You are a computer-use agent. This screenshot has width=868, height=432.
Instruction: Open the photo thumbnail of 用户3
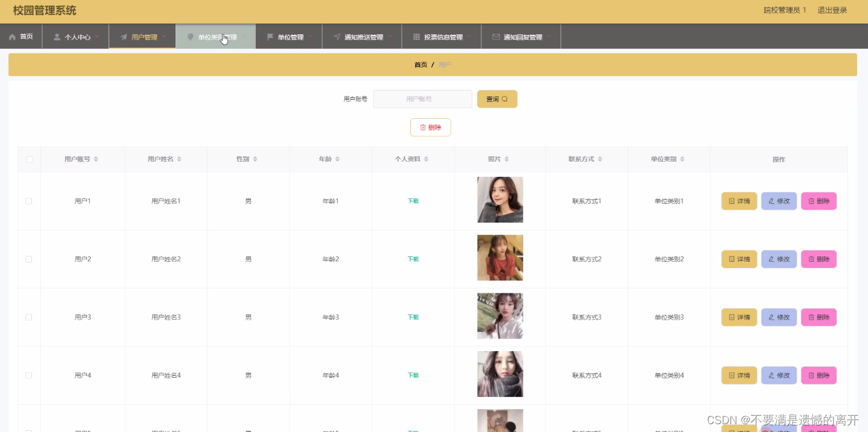click(500, 316)
